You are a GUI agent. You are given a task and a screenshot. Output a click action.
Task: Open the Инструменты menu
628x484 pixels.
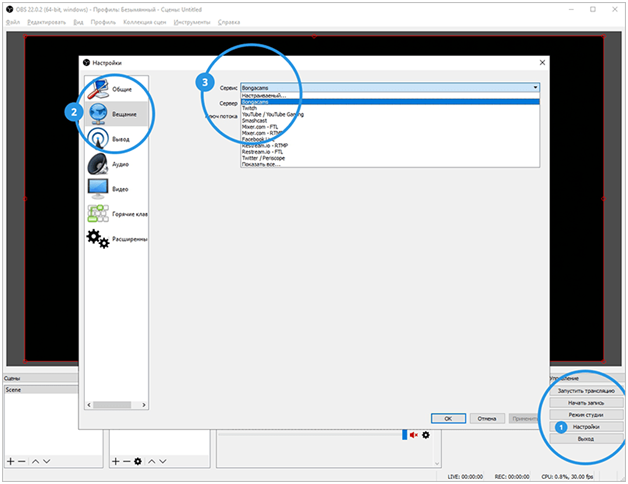tap(192, 22)
